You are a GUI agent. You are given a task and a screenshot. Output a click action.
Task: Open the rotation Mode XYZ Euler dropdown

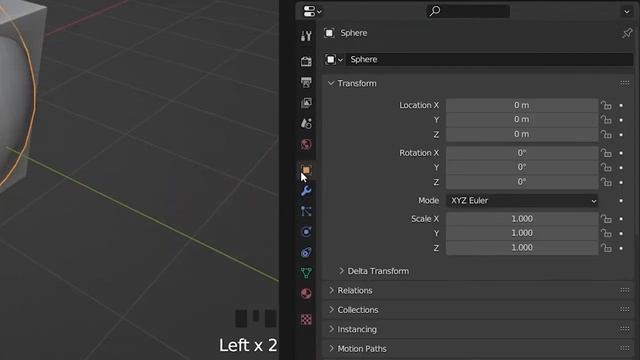[x=522, y=201]
